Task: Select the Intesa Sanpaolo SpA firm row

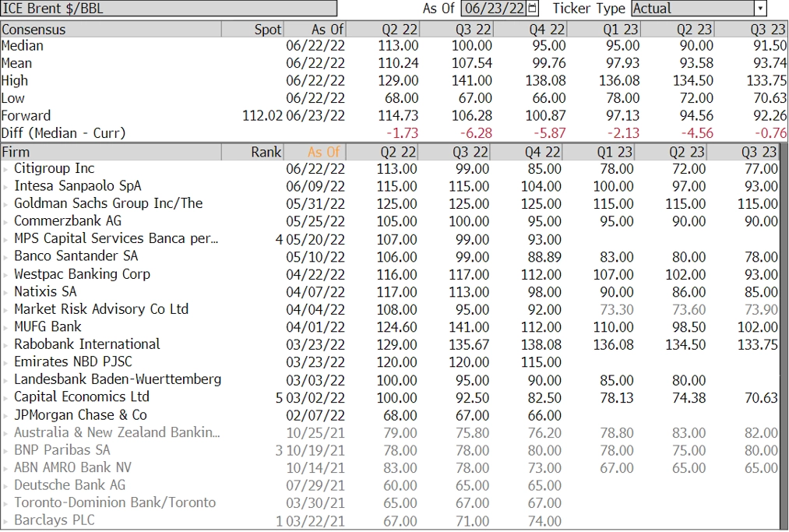Action: pyautogui.click(x=390, y=186)
